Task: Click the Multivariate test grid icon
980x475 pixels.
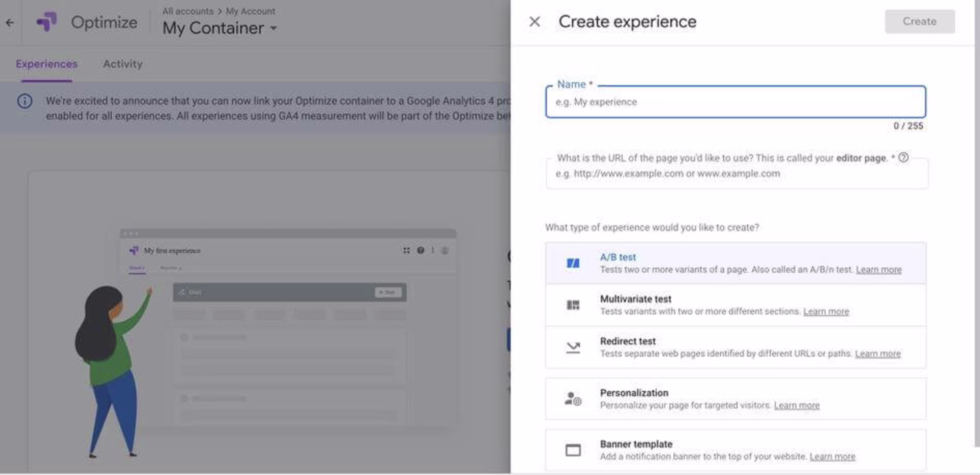Action: [x=573, y=305]
